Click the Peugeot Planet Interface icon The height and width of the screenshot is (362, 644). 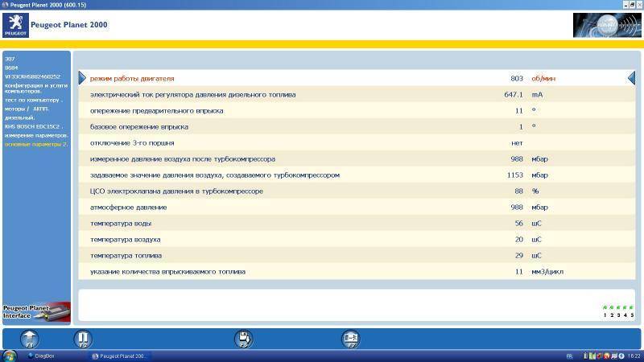(x=36, y=311)
